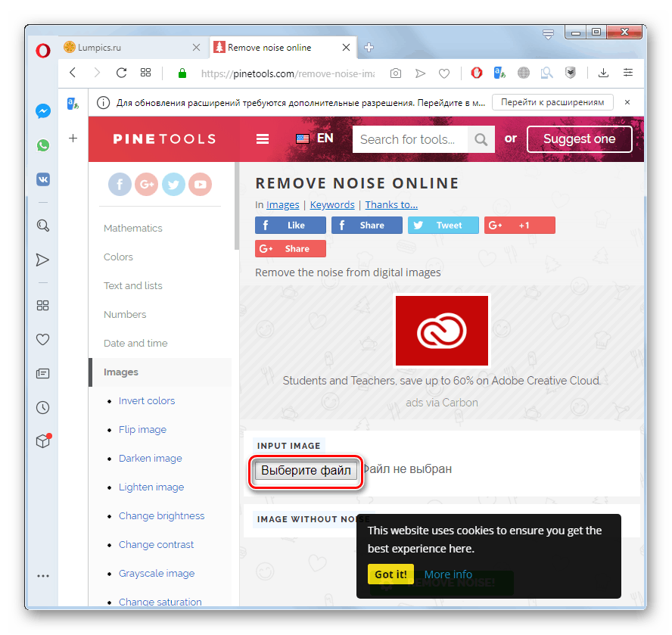Add extension with the plus icon

tap(73, 138)
